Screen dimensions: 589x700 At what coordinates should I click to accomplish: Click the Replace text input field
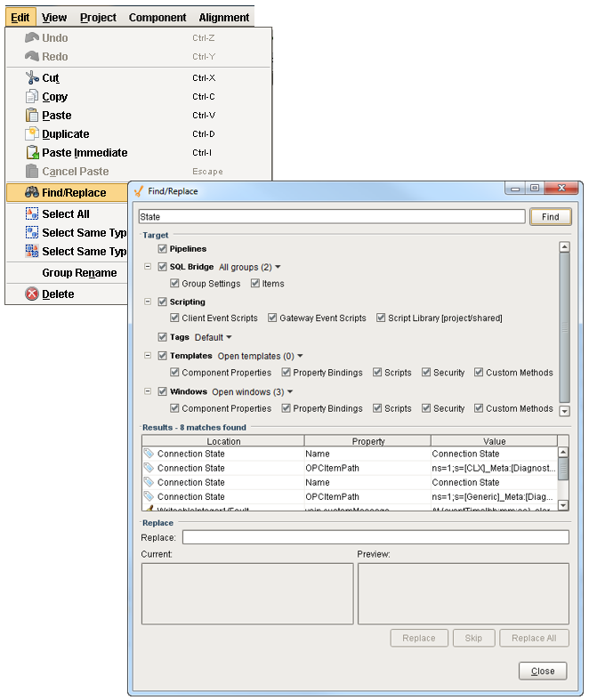375,537
